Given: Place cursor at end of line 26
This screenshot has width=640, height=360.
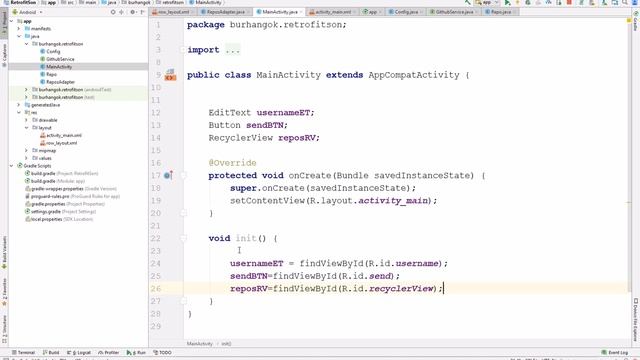Looking at the screenshot, I should (444, 289).
